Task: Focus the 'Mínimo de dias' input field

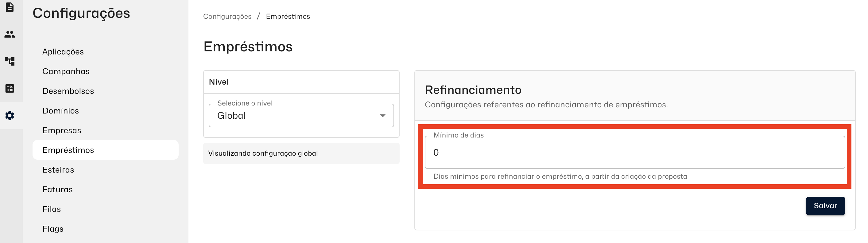Action: pyautogui.click(x=634, y=153)
